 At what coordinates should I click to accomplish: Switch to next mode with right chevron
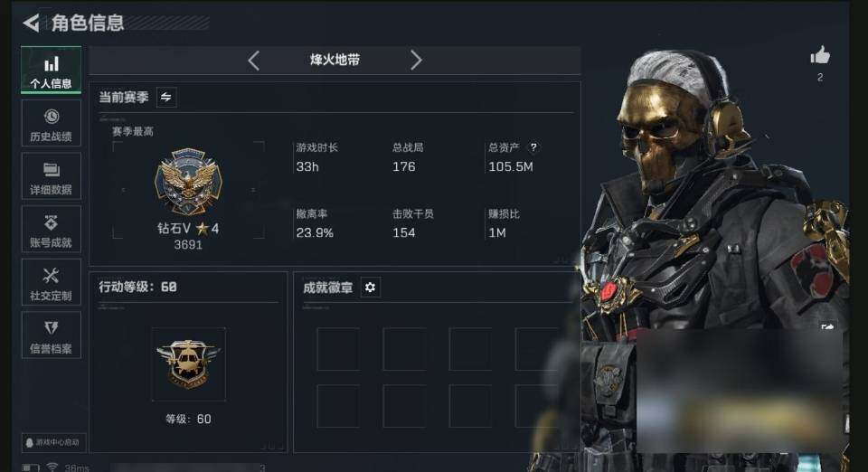[x=416, y=60]
